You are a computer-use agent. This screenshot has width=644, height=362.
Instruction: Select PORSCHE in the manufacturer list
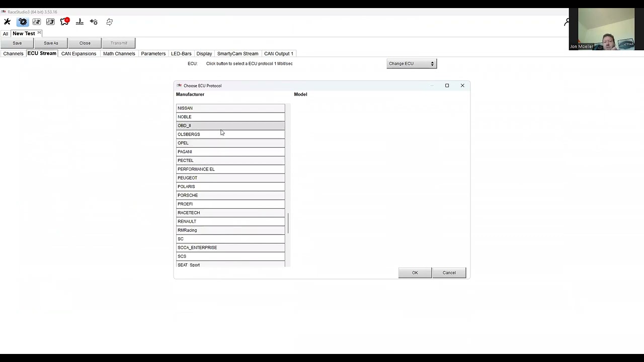point(230,195)
